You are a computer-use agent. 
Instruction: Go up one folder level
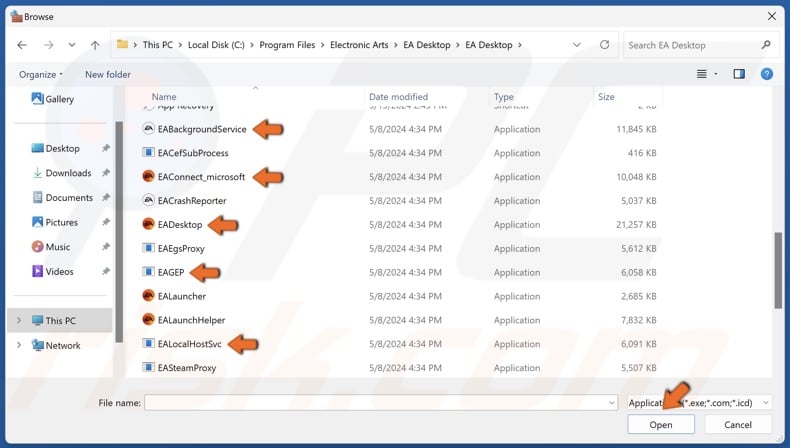click(95, 45)
